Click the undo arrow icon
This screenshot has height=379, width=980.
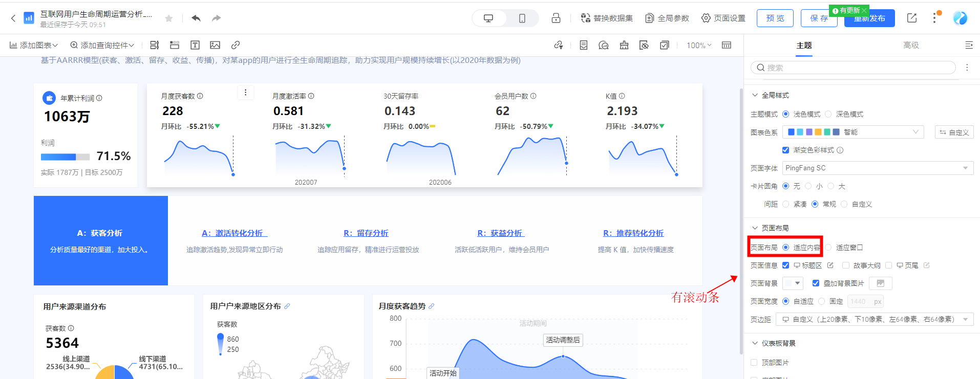pos(196,18)
